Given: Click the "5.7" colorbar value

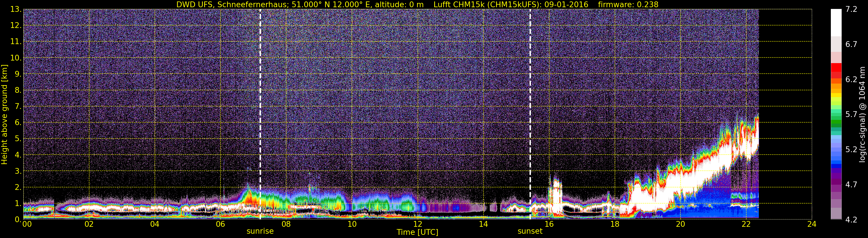Looking at the screenshot, I should (851, 115).
